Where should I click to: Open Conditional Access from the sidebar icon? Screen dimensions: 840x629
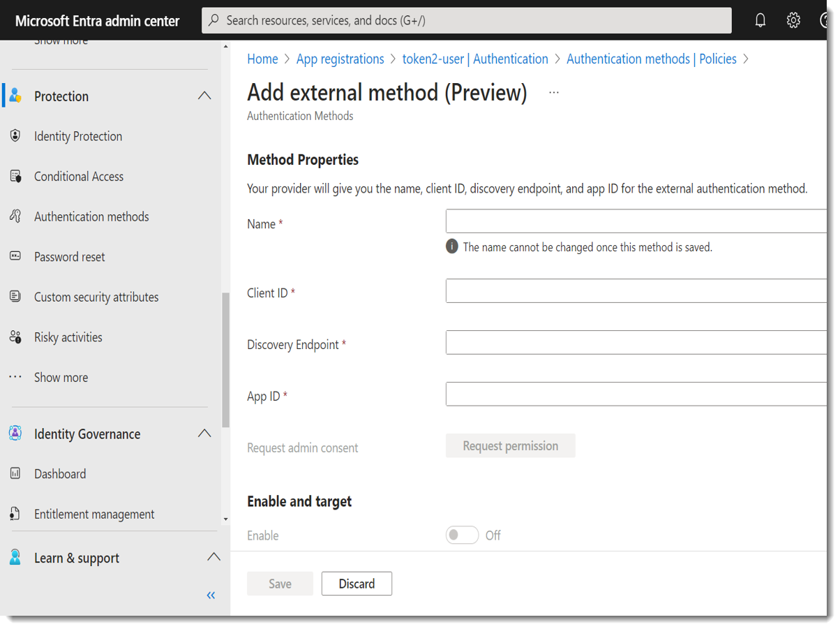[x=15, y=176]
